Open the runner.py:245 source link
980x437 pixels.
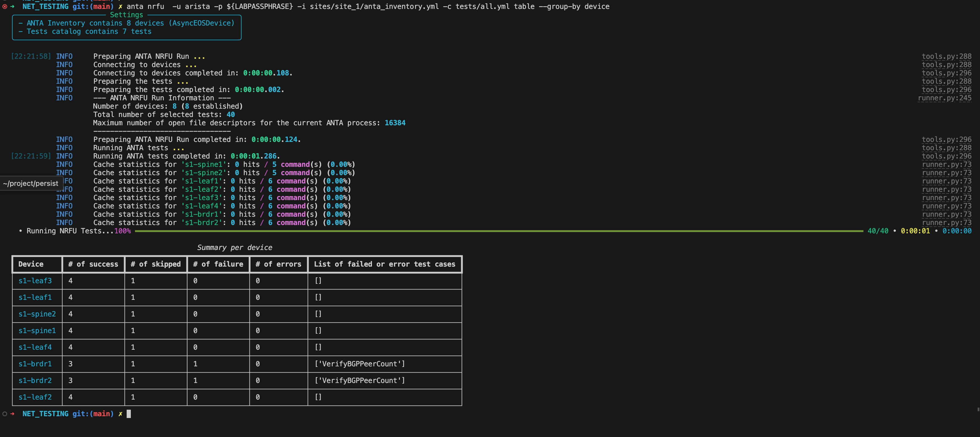(x=944, y=98)
